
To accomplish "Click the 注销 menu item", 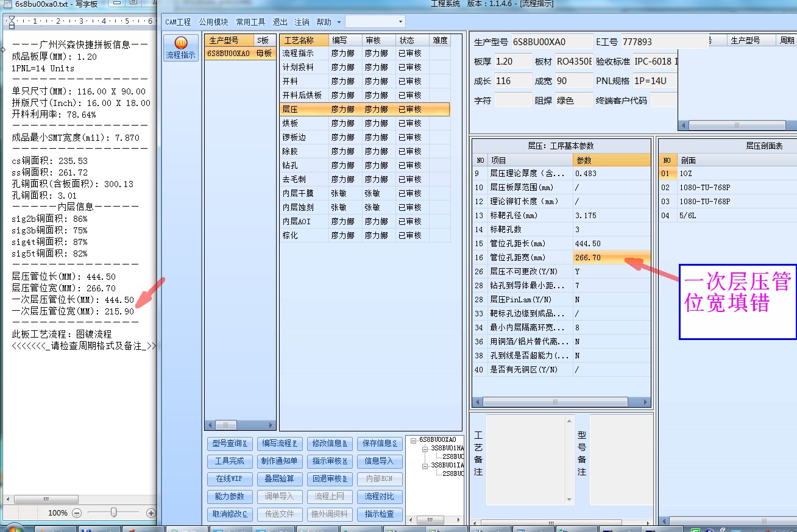I will click(302, 22).
